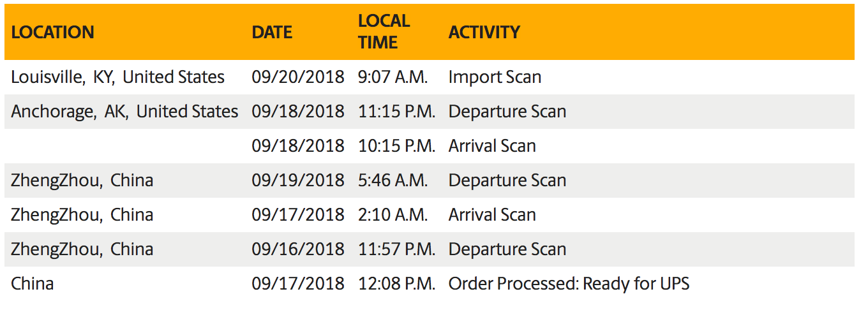Click the 9:07 A.M. time cell
The width and height of the screenshot is (868, 310).
[393, 77]
